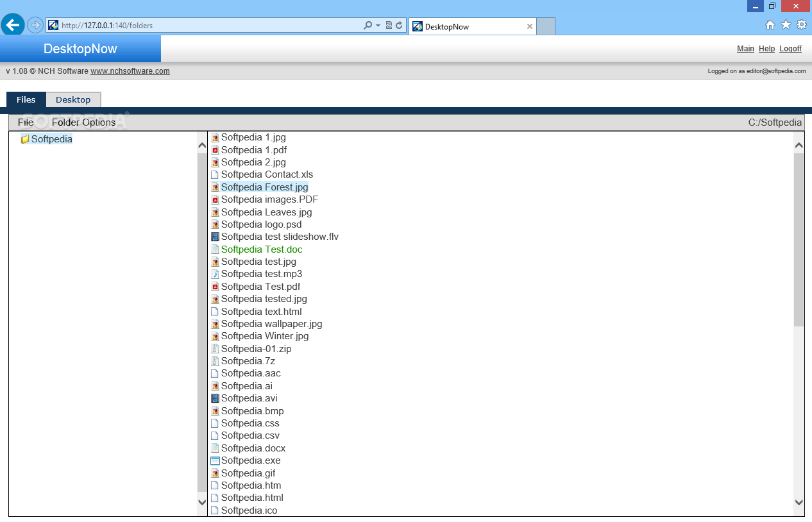Open the browser Home icon
Screen dimensions: 812x522
[770, 25]
